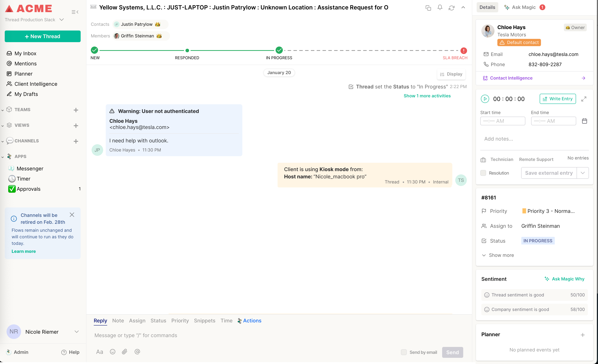598x364 pixels.
Task: Click the notification bell icon
Action: click(x=440, y=7)
